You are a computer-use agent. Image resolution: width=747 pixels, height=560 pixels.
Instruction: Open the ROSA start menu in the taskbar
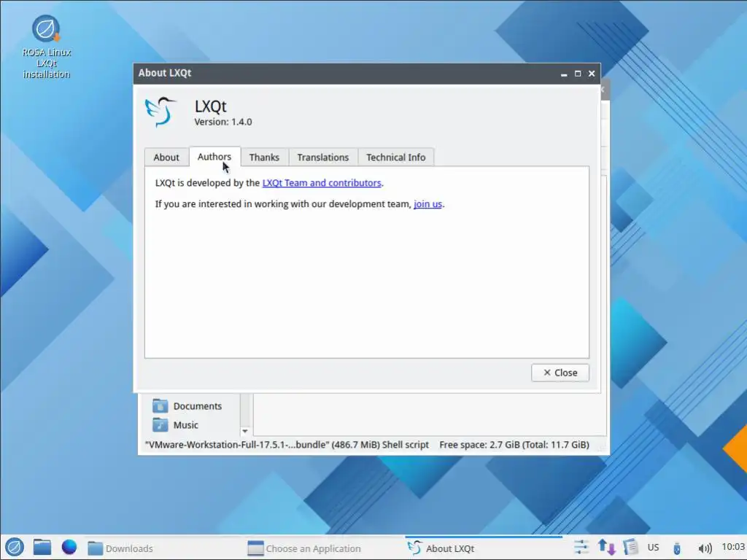15,547
